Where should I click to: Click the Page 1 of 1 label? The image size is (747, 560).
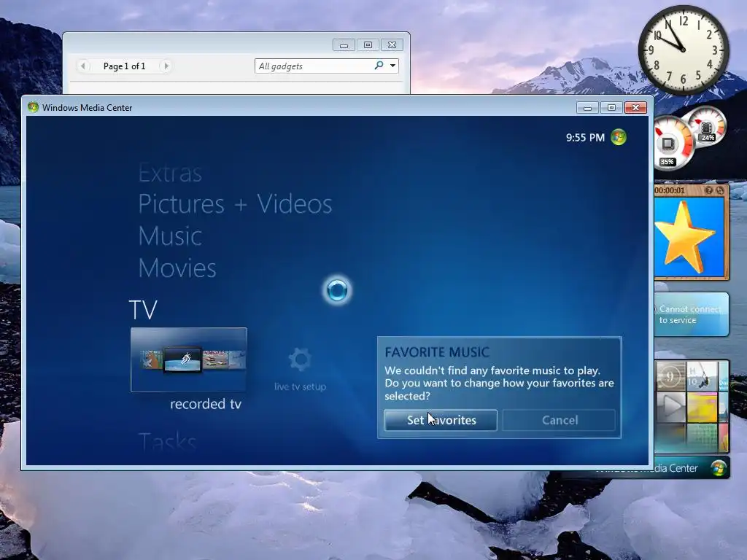124,66
